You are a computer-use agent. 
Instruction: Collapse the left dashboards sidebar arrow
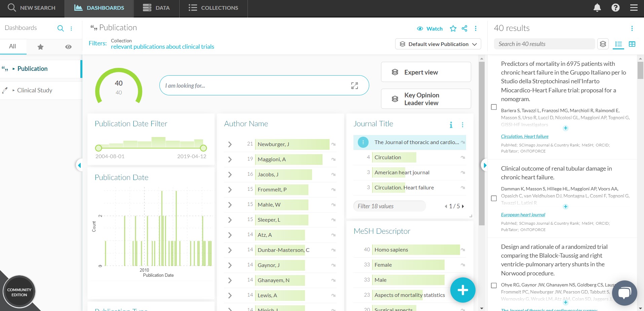pyautogui.click(x=79, y=165)
